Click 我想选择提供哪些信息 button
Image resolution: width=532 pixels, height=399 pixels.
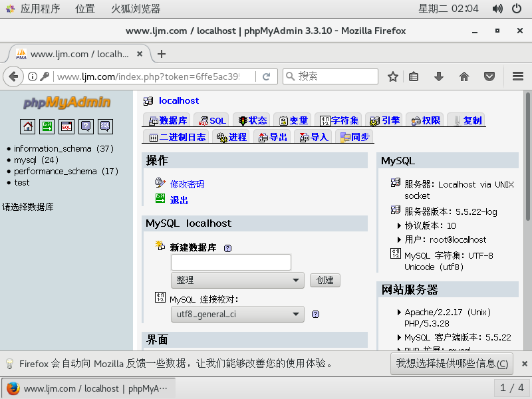point(452,364)
